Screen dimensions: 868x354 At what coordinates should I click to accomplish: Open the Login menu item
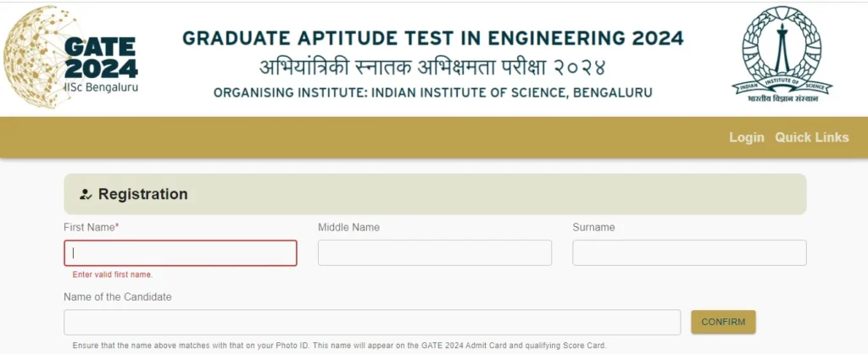[x=746, y=138]
